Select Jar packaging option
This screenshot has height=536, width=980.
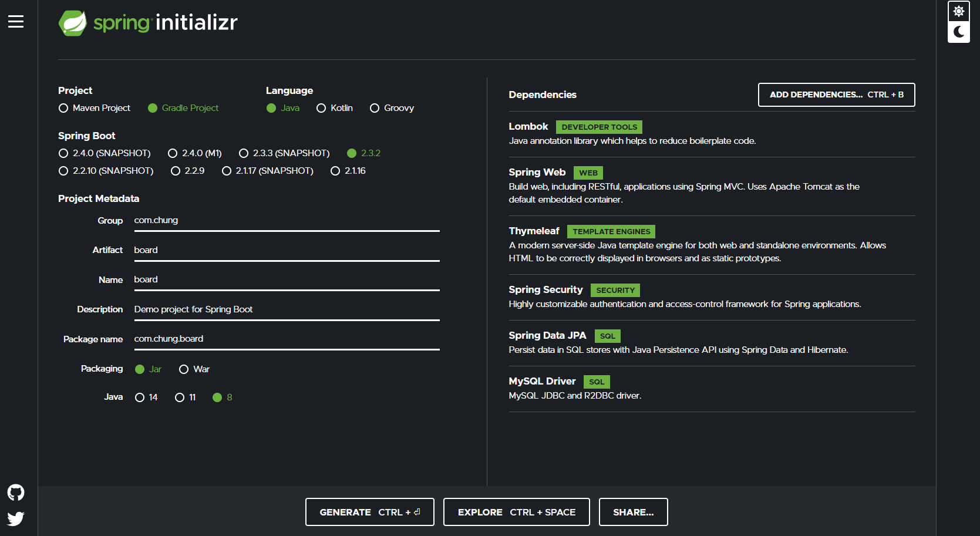149,369
